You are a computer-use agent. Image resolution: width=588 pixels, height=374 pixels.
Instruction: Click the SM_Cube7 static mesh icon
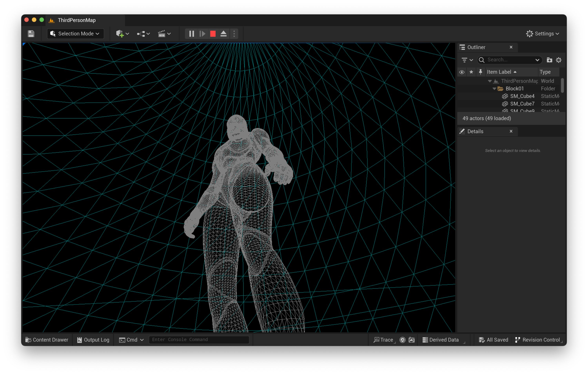point(505,104)
